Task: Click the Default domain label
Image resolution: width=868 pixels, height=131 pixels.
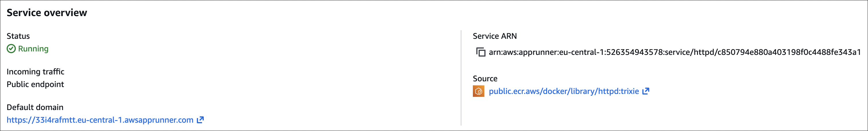Action: (x=35, y=107)
